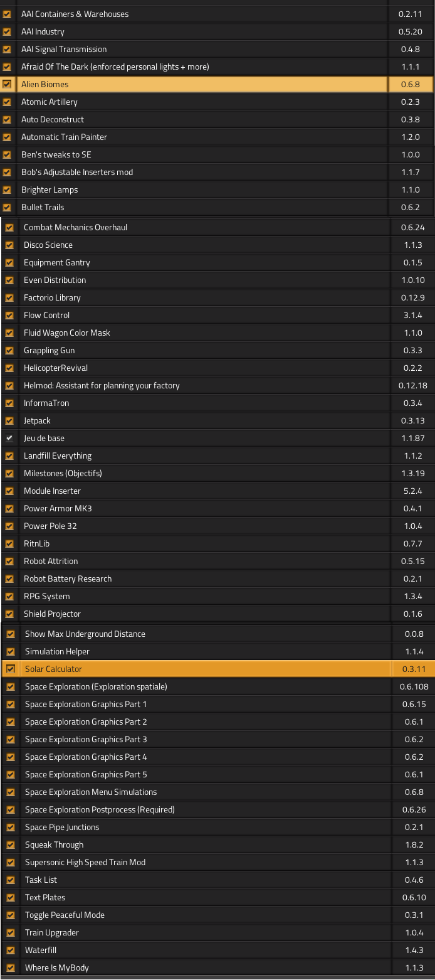This screenshot has height=980, width=435.
Task: Select the Power Armor MK3 mod
Action: coord(204,508)
